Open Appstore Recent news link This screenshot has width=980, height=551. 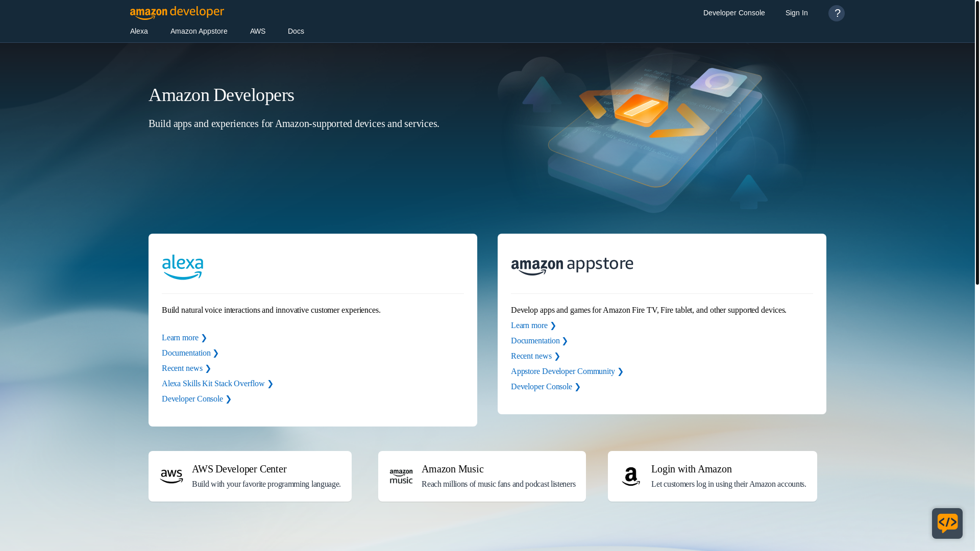(535, 356)
